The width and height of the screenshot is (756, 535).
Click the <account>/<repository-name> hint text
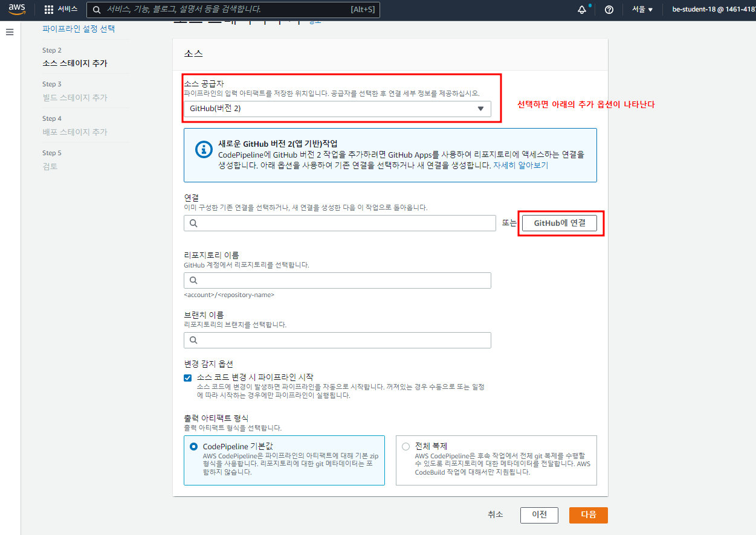229,295
